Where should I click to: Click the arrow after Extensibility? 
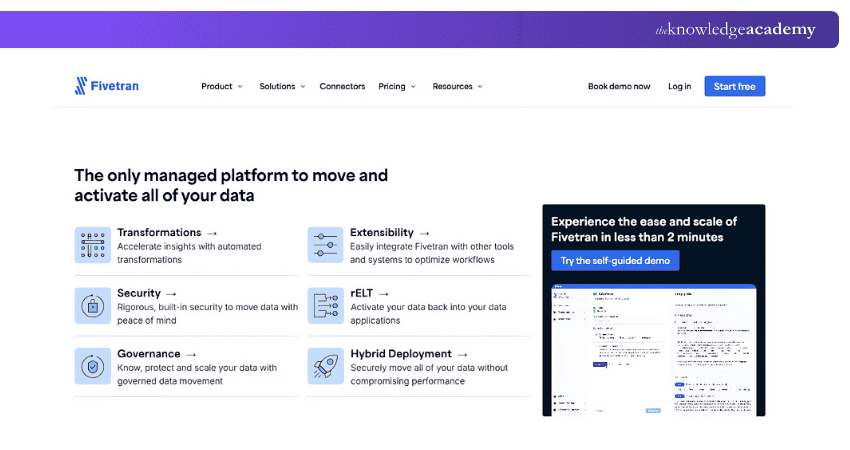coord(424,233)
